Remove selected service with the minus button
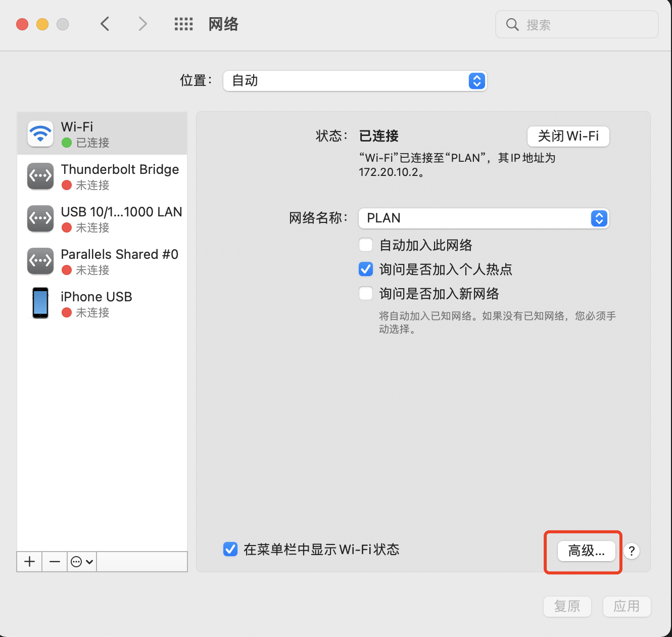The width and height of the screenshot is (672, 637). coord(55,562)
